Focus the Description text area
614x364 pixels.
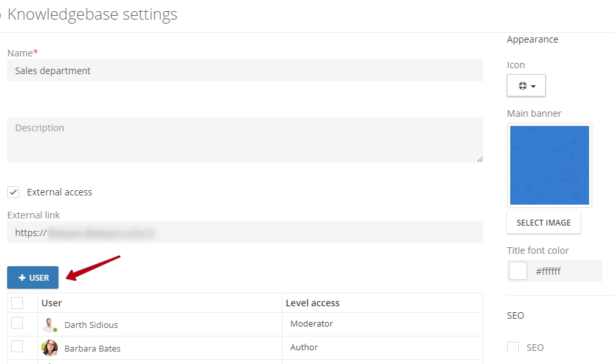245,140
